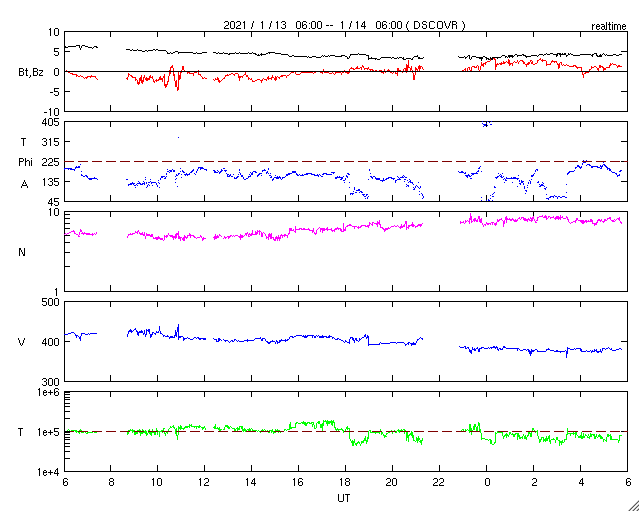Click the "400" tick value in the V panel
The height and width of the screenshot is (512, 640).
coord(52,342)
